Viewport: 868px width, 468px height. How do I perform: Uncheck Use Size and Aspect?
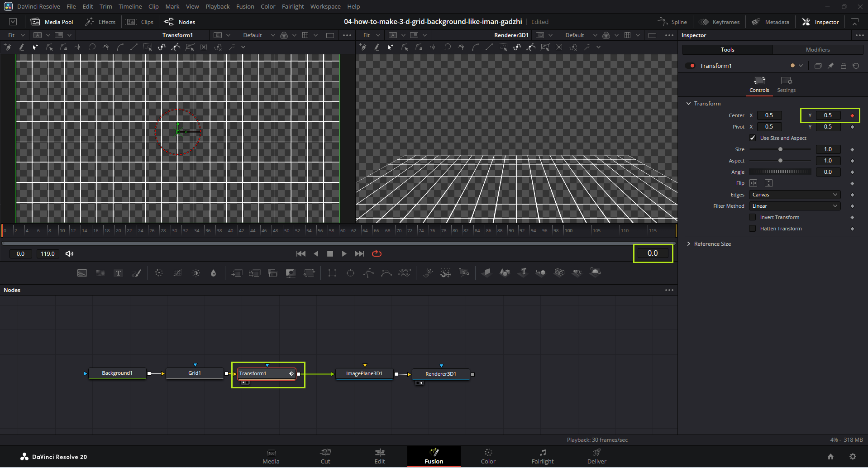[753, 138]
